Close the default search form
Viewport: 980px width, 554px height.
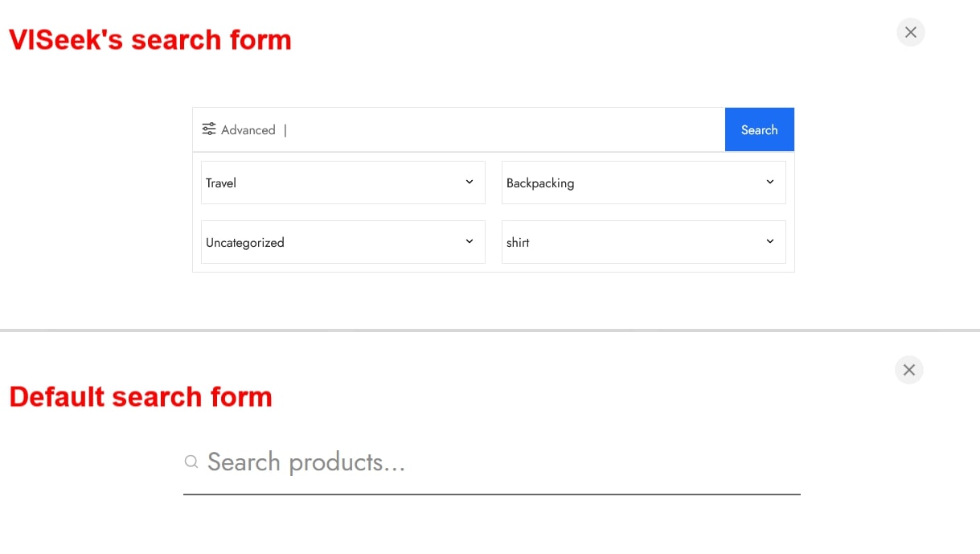point(909,370)
